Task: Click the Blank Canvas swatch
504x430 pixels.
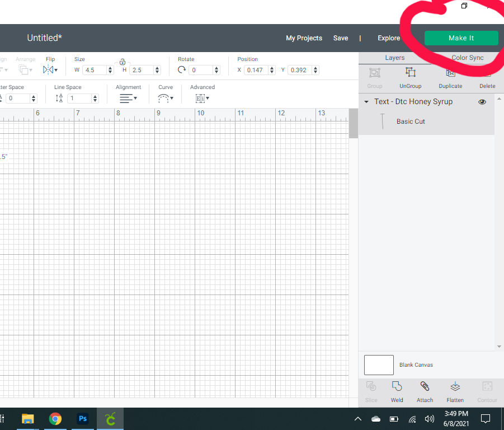Action: coord(379,365)
